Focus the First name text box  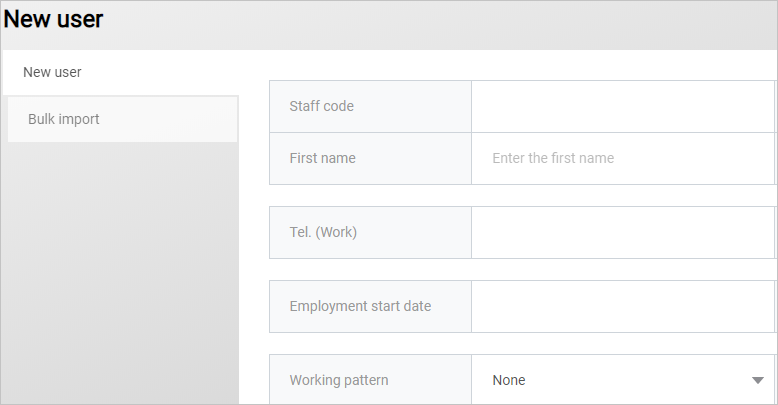[622, 158]
